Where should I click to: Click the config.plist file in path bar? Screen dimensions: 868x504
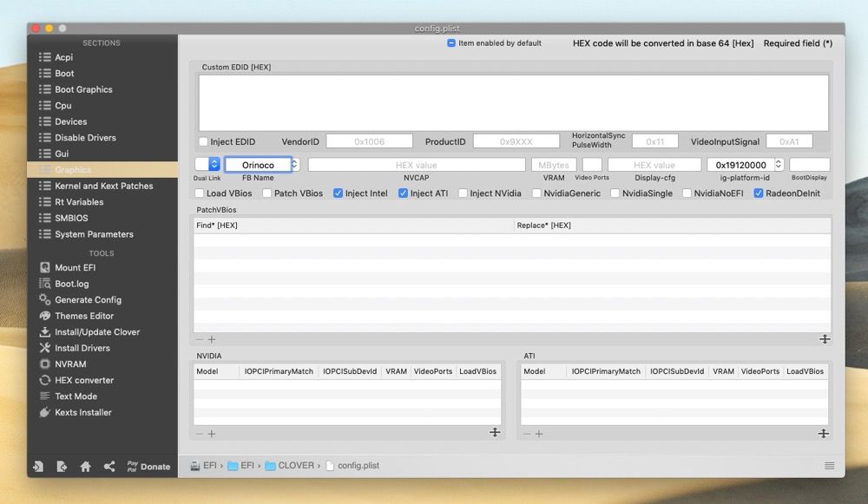tap(352, 465)
